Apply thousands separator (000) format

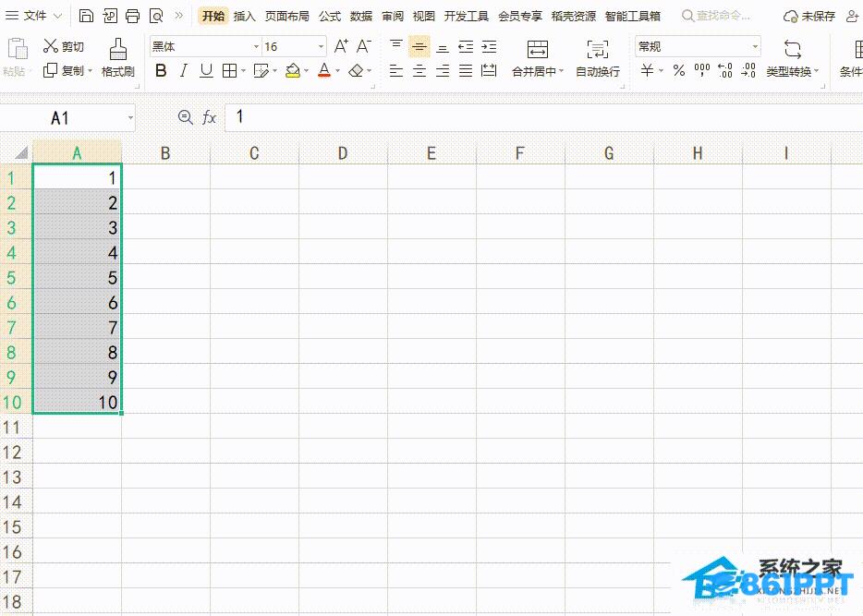click(701, 70)
